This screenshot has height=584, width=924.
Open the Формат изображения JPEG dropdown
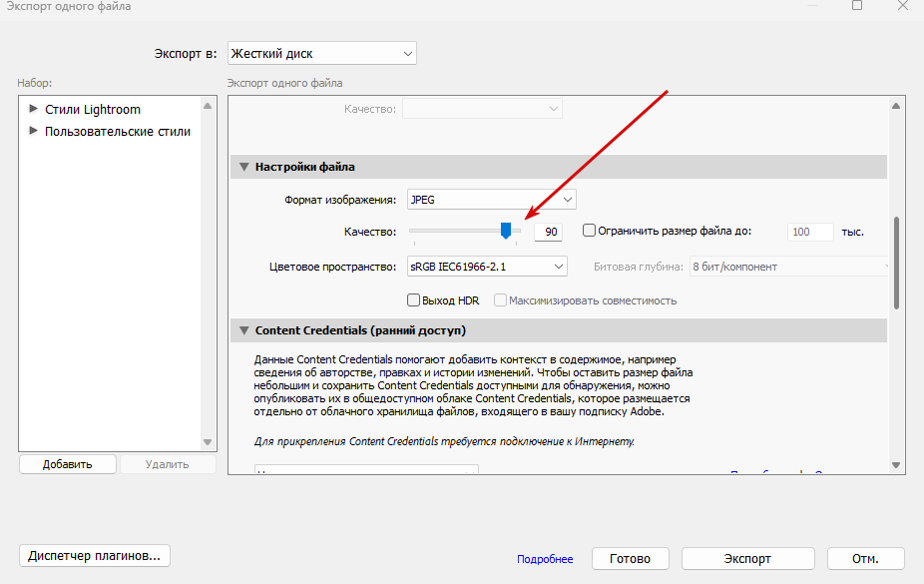[x=492, y=200]
